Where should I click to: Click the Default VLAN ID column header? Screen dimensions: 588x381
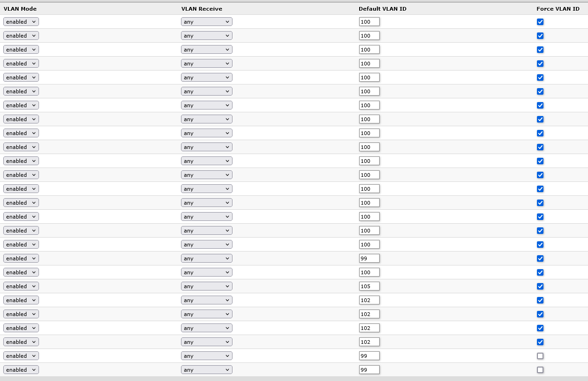pyautogui.click(x=382, y=9)
